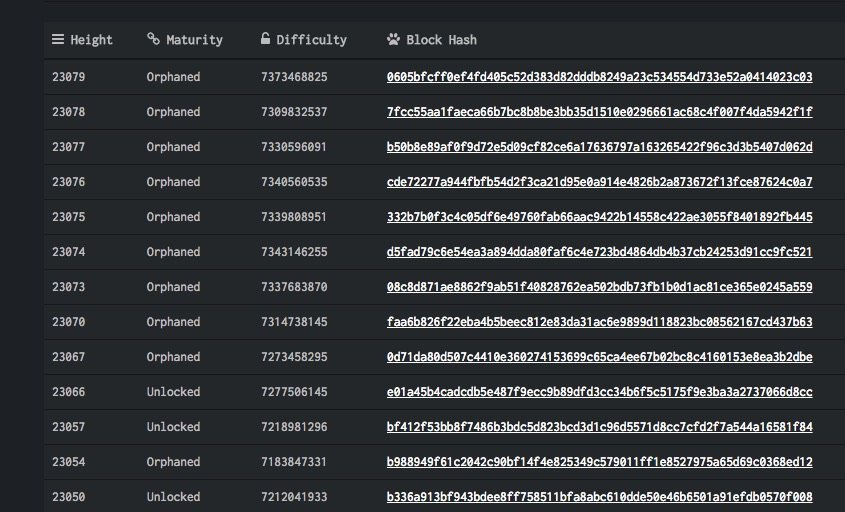The image size is (845, 512).
Task: Open block hash starting with faa6b826f22e
Action: point(599,322)
